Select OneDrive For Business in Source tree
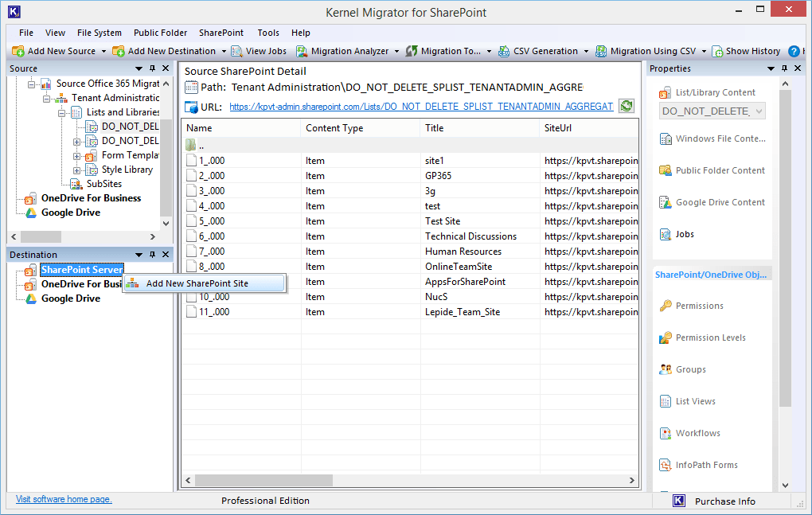Viewport: 812px width, 515px height. 91,198
